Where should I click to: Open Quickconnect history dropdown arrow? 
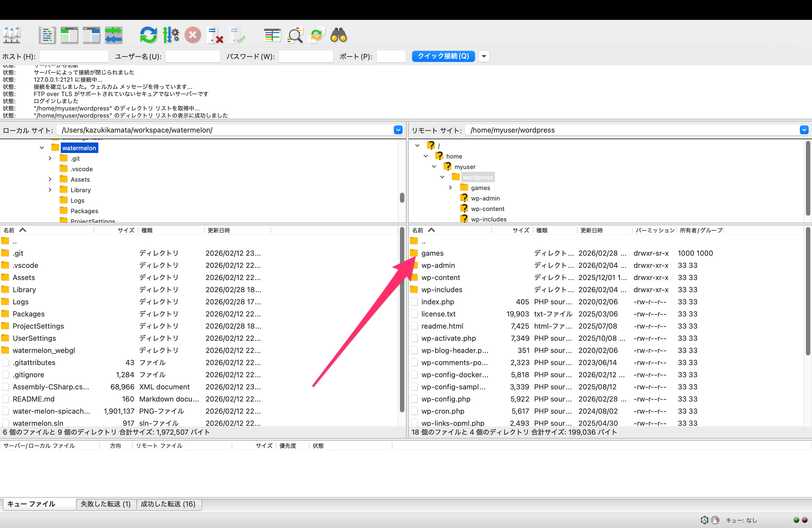pyautogui.click(x=484, y=56)
